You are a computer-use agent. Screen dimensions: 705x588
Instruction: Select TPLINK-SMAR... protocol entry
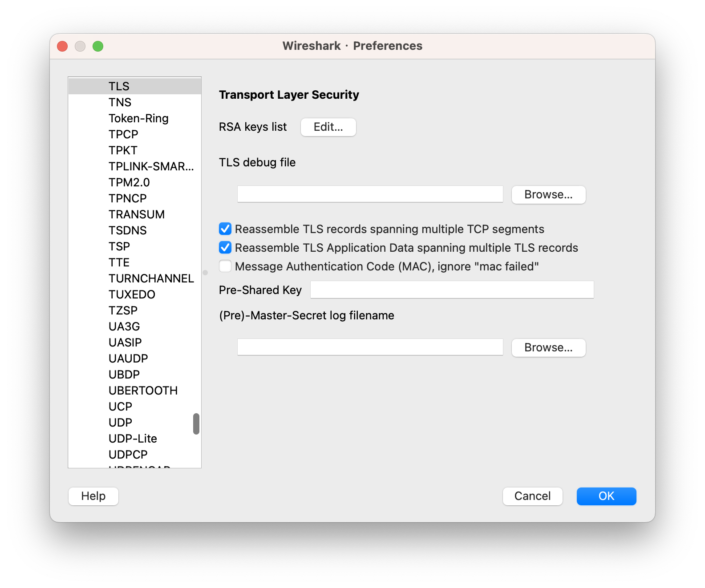pos(134,166)
